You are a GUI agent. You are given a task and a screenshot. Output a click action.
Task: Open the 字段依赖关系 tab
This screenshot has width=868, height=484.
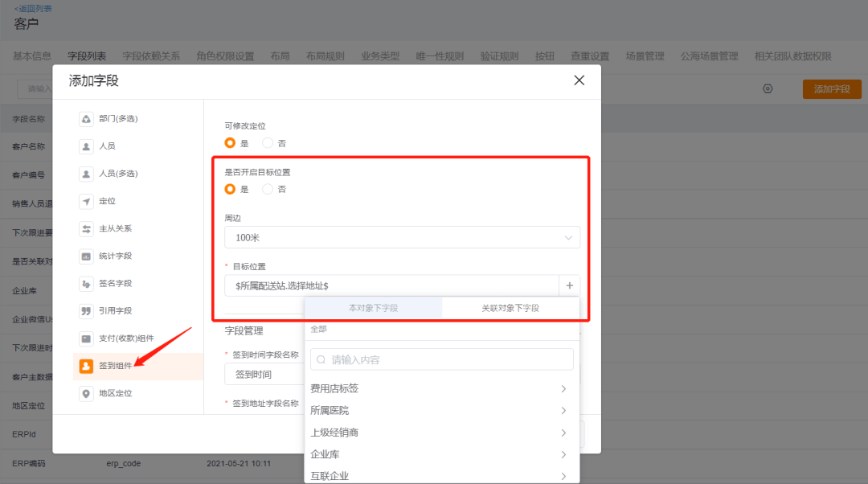coord(151,56)
